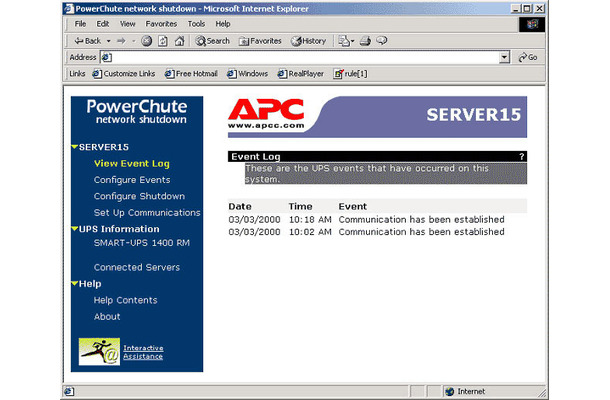Open the Customize Links shortcut
This screenshot has height=400, width=610.
pyautogui.click(x=124, y=74)
